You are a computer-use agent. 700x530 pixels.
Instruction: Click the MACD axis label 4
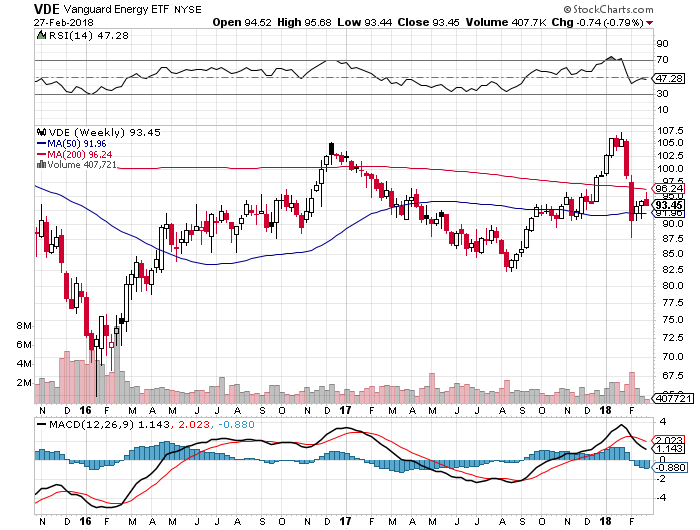tap(662, 422)
